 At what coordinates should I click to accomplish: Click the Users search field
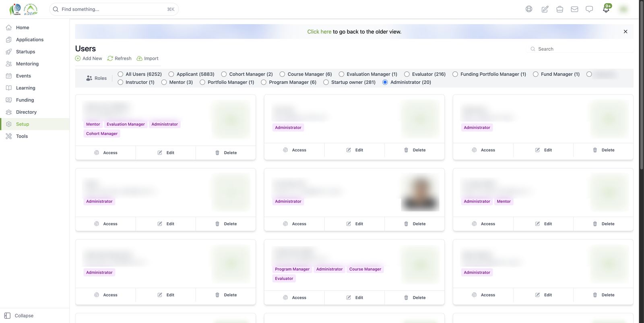(x=580, y=49)
